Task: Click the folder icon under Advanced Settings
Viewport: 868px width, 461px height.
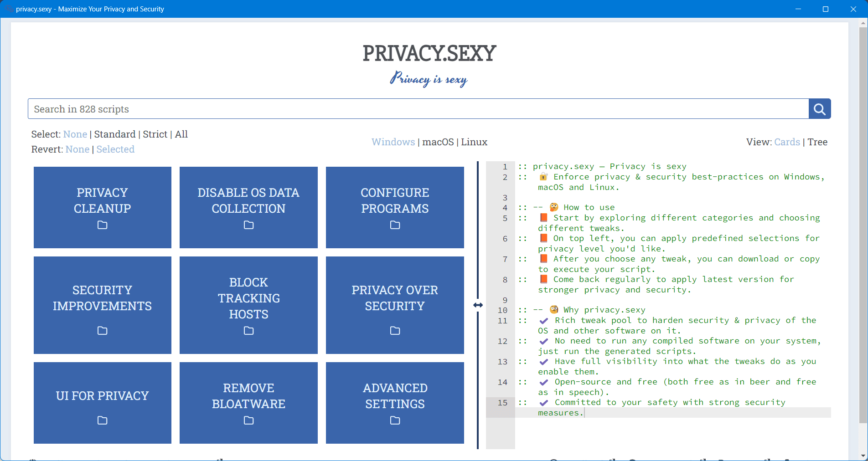Action: tap(395, 420)
